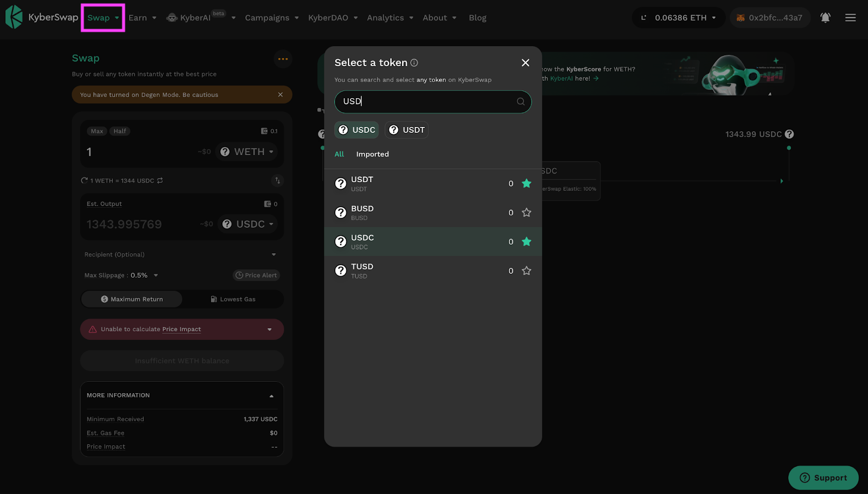
Task: Click the Minimum Received label
Action: pyautogui.click(x=115, y=419)
